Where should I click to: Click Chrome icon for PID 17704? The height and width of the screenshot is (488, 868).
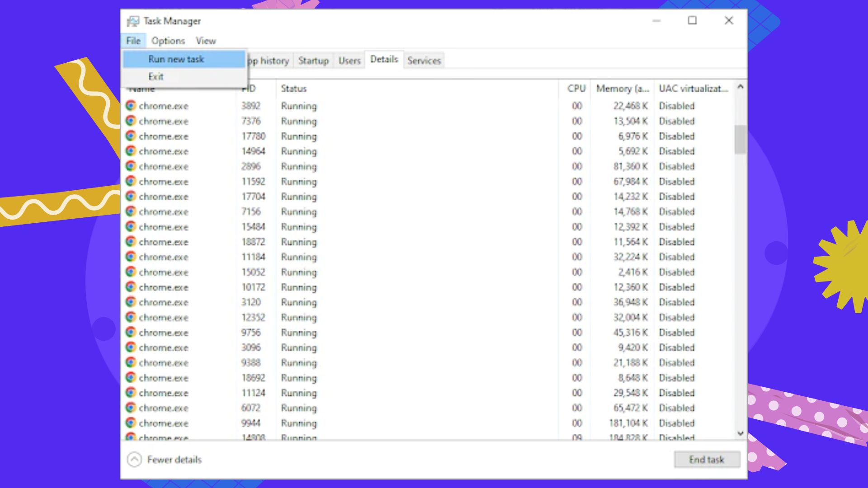coord(131,196)
